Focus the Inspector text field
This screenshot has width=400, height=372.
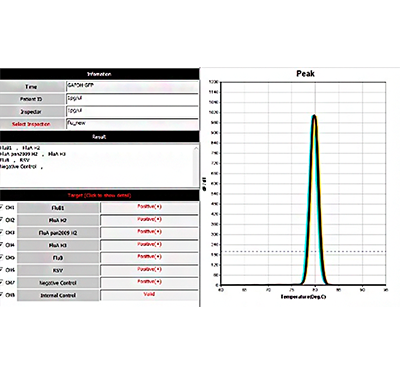(132, 111)
